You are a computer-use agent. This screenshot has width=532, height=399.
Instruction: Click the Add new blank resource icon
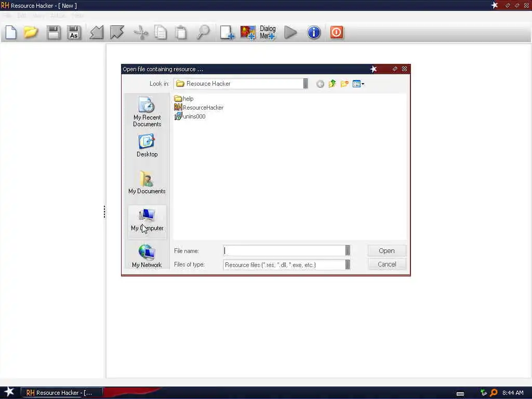pos(227,33)
